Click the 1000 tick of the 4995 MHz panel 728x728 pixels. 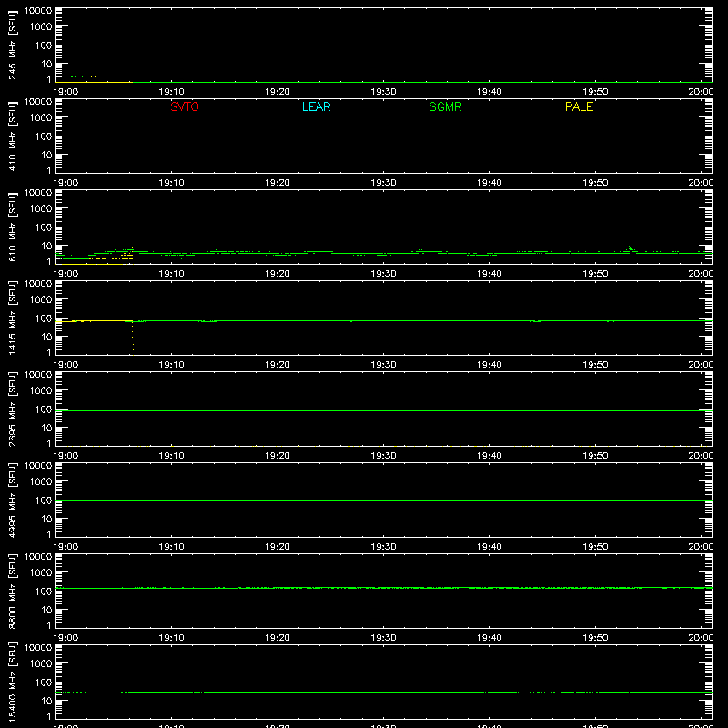pos(41,482)
